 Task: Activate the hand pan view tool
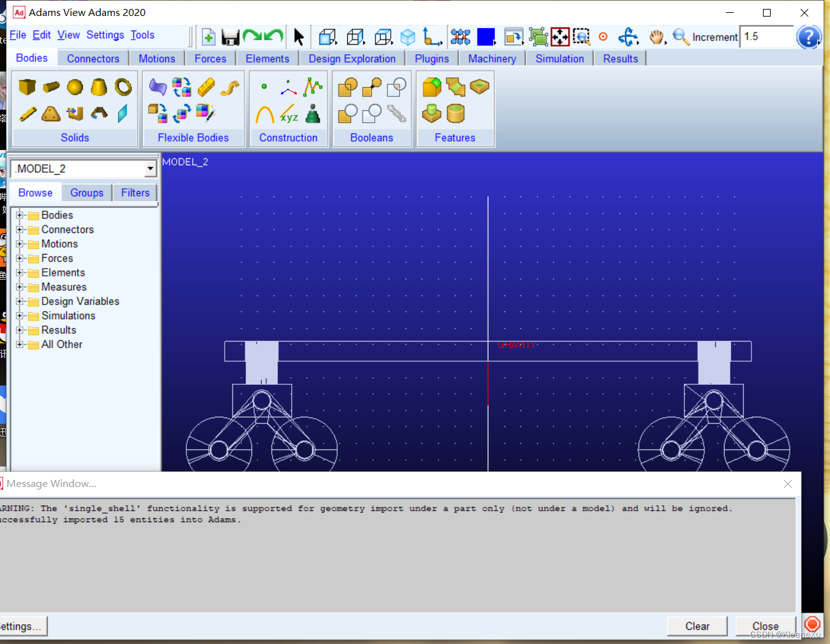pyautogui.click(x=656, y=37)
